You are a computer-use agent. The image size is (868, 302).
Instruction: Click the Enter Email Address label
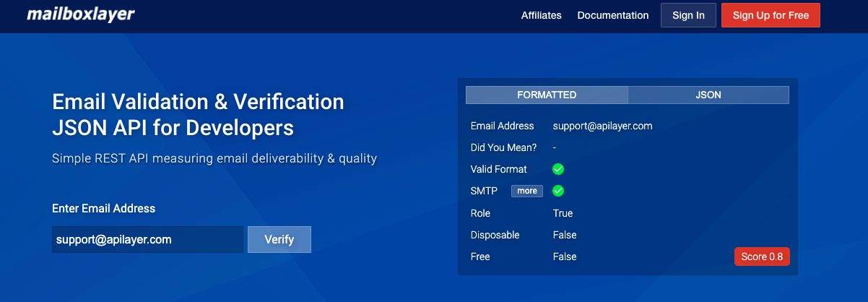click(x=104, y=208)
